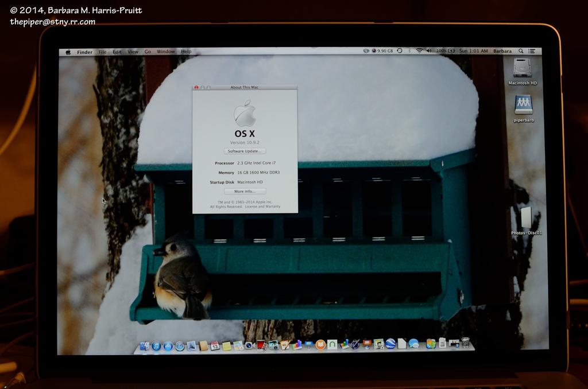Image resolution: width=588 pixels, height=389 pixels.
Task: Open the Trash in the Dock
Action: click(x=465, y=343)
